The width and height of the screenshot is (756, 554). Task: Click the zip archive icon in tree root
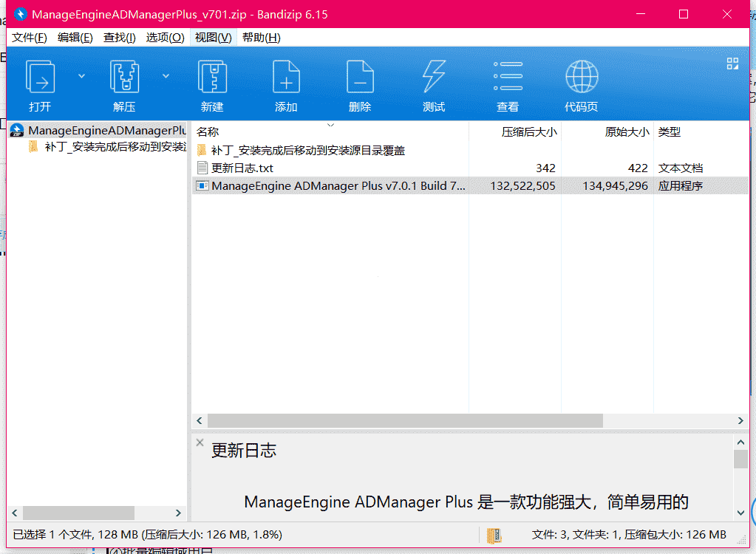click(x=17, y=130)
